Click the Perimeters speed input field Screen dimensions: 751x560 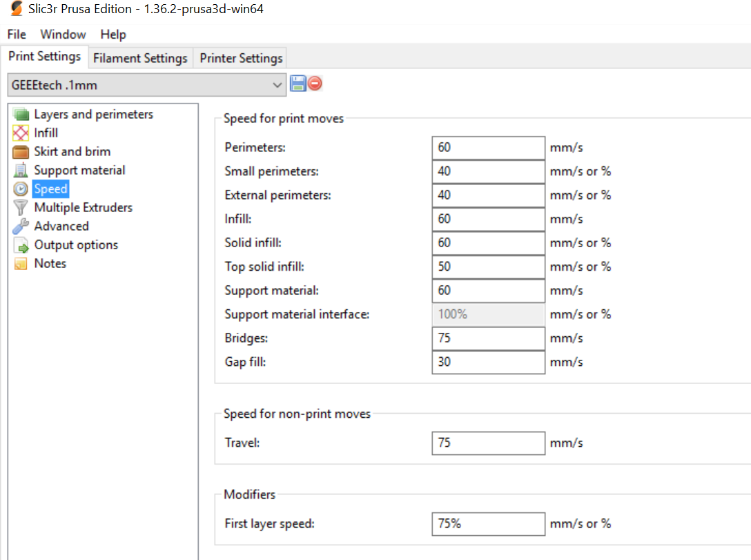(x=489, y=148)
